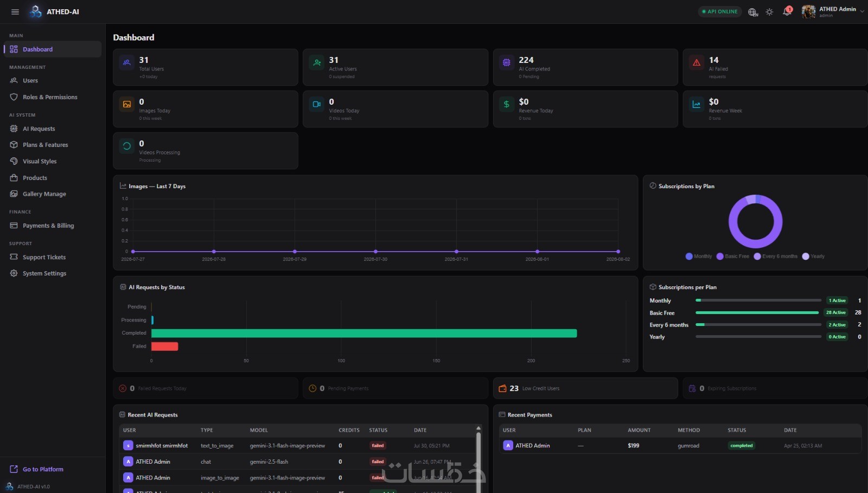Toggle the Yearly legend entry
Image resolution: width=868 pixels, height=493 pixels.
pos(813,257)
